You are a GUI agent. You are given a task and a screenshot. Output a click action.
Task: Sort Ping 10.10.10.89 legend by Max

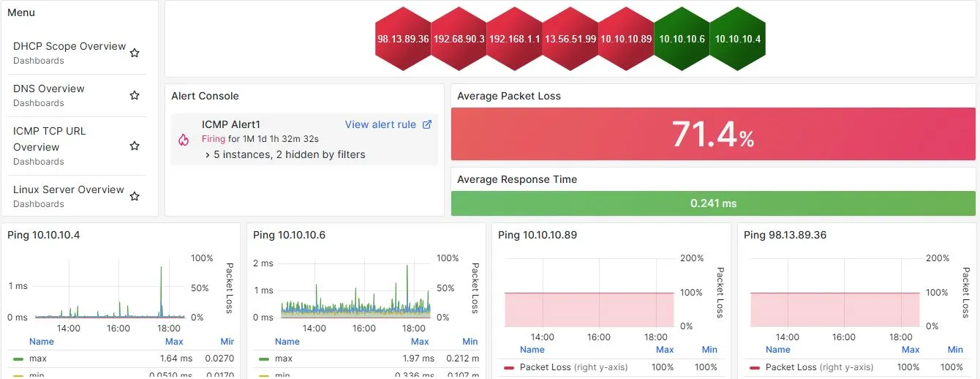pos(665,350)
